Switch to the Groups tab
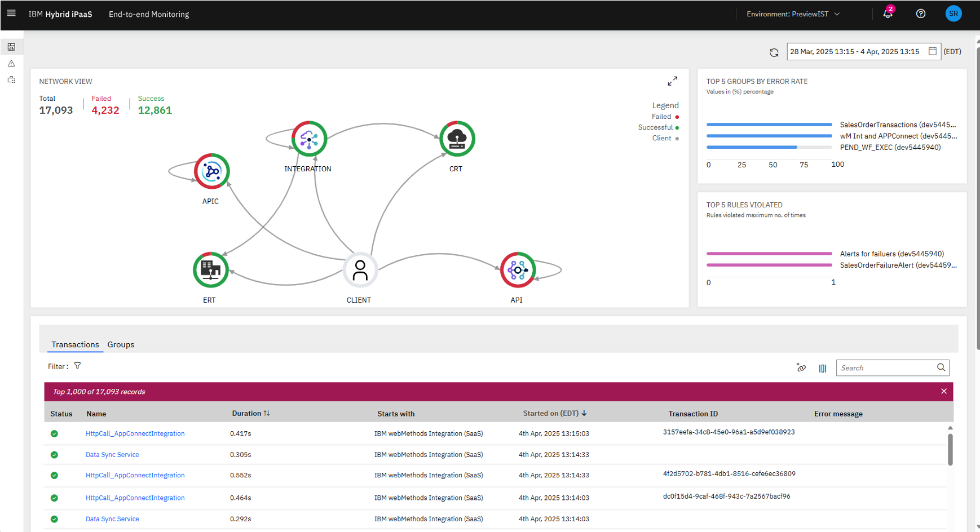This screenshot has height=532, width=980. (x=121, y=344)
